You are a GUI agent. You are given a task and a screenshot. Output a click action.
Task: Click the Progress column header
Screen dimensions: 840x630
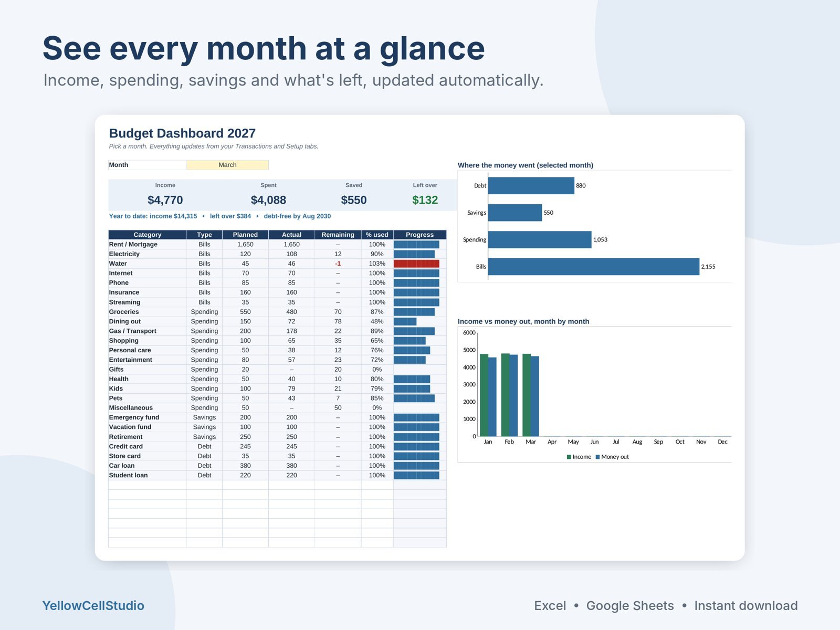point(420,235)
